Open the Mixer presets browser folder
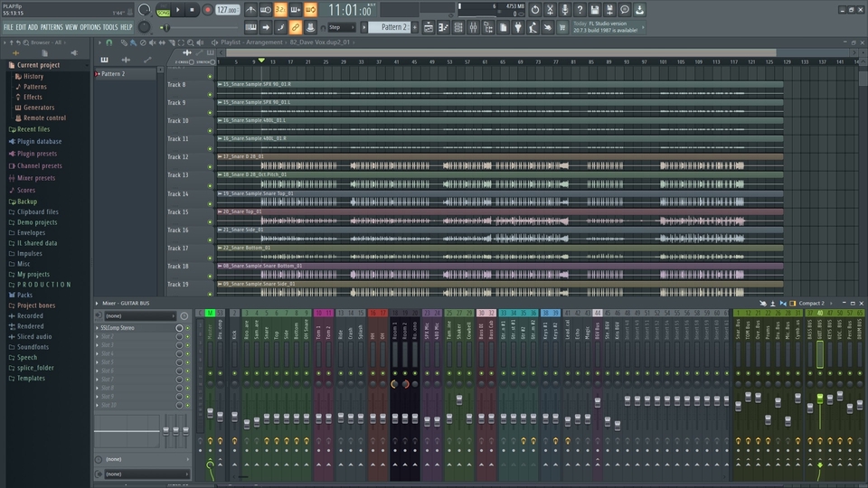 tap(36, 178)
